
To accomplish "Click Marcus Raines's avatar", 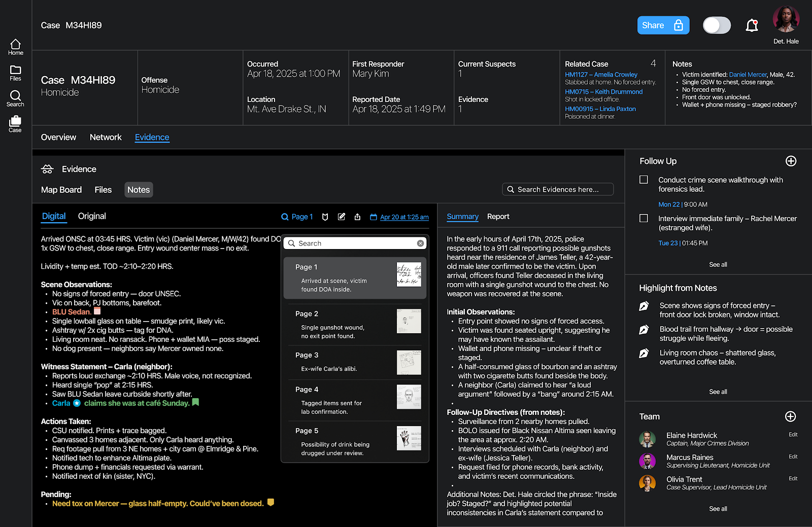I will click(647, 461).
